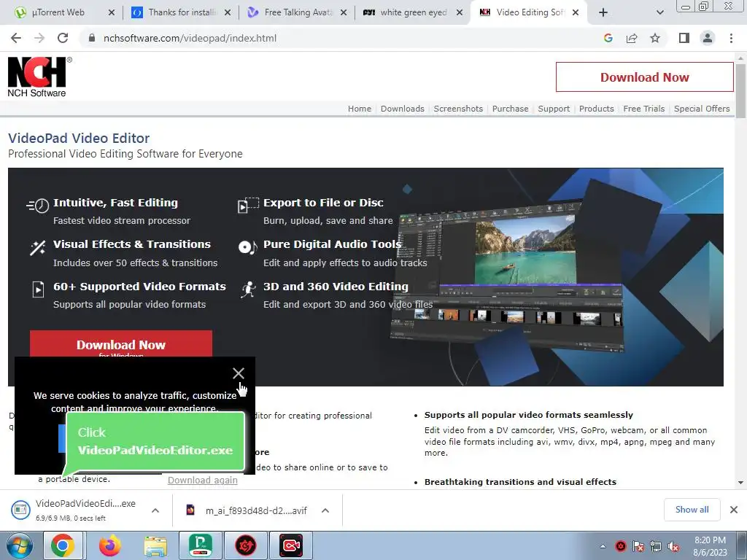This screenshot has width=747, height=560.
Task: Reload the page with the refresh icon
Action: pyautogui.click(x=63, y=38)
